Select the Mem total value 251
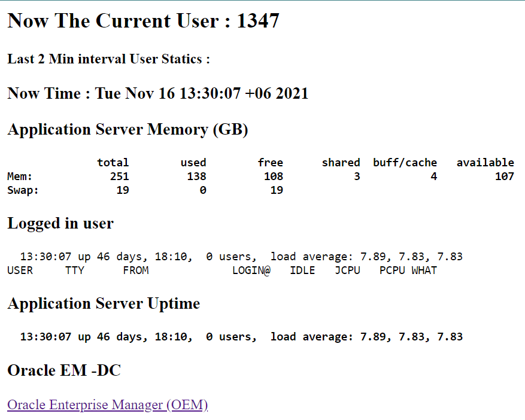 coord(120,176)
